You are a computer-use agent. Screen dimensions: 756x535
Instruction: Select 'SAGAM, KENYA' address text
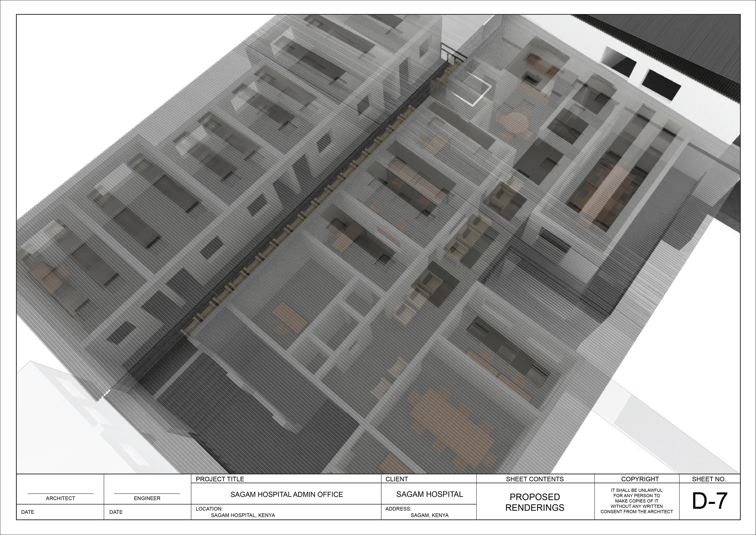coord(429,515)
